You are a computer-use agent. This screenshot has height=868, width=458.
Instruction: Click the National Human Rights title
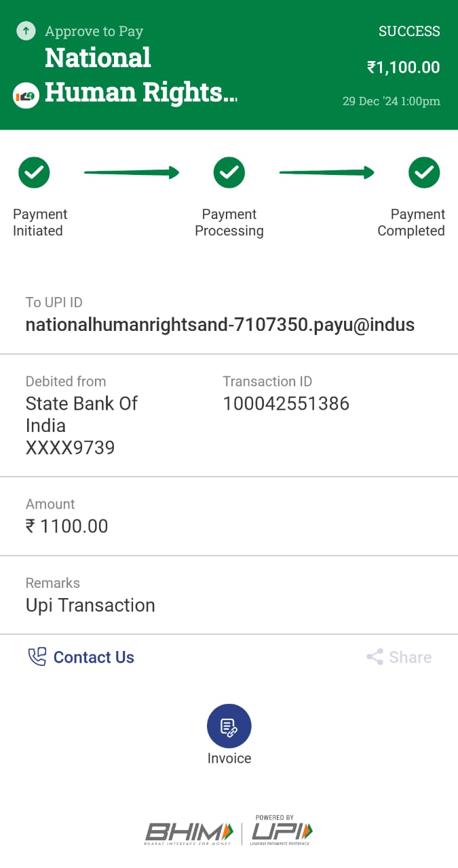point(140,75)
